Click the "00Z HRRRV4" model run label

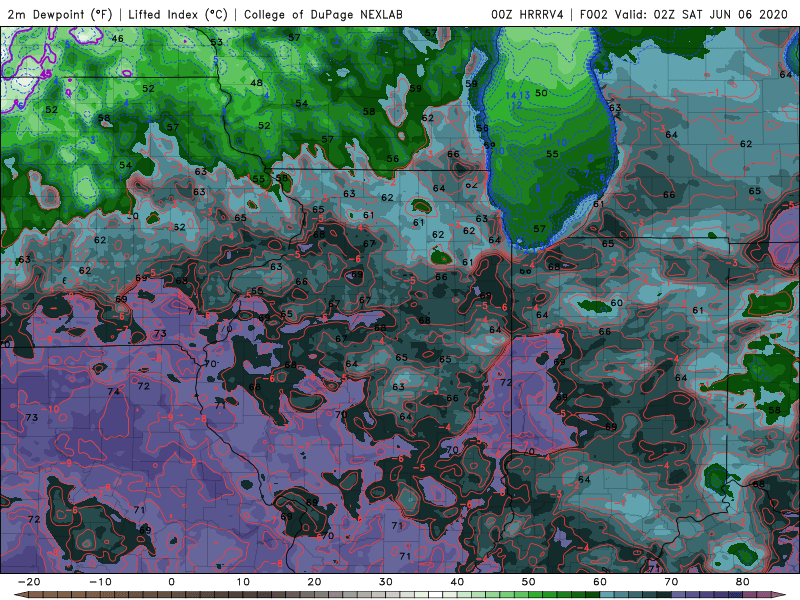tap(528, 14)
